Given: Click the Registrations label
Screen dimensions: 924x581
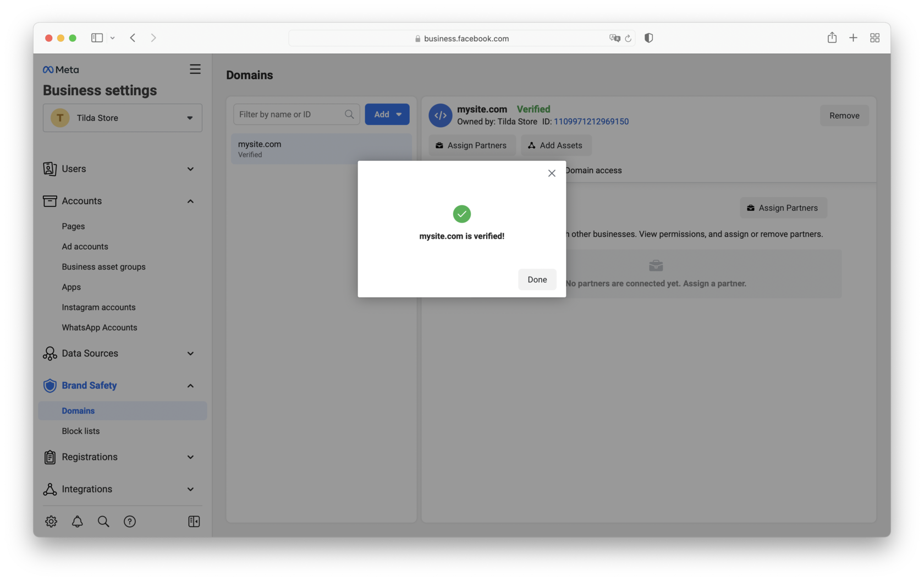Looking at the screenshot, I should point(90,457).
